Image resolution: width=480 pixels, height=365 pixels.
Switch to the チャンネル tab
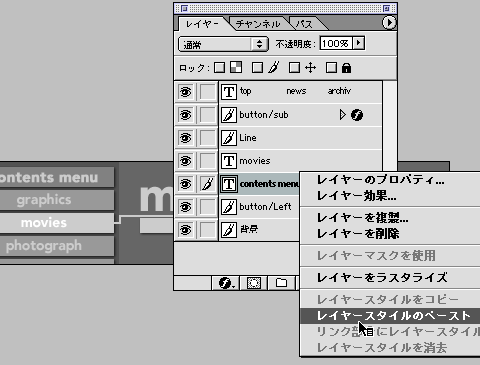click(258, 24)
